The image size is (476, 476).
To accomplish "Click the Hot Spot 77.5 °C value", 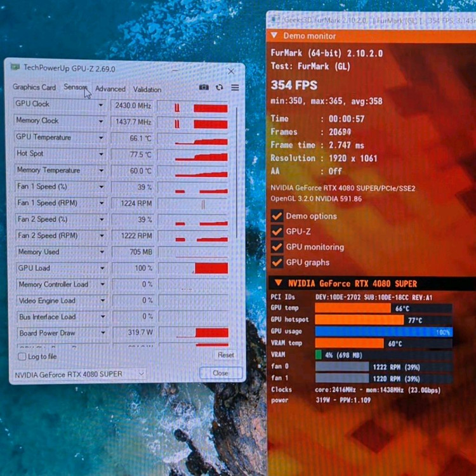I will (133, 154).
